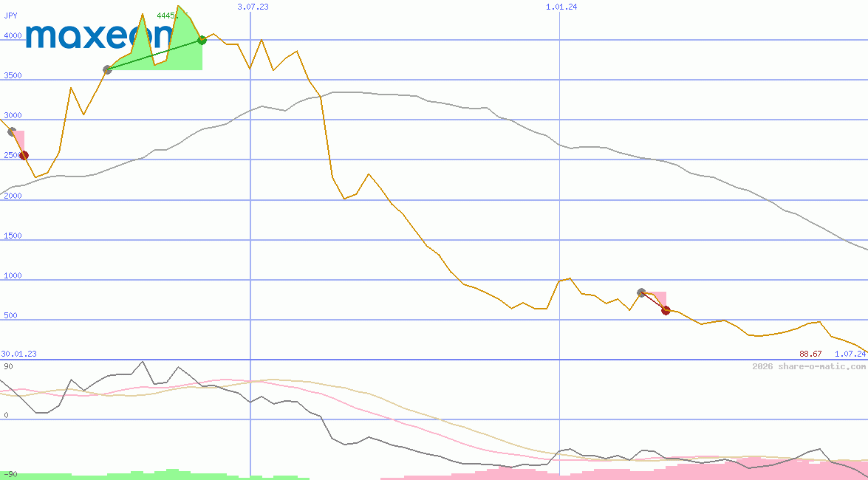Click the dark green marker where the uptrend ends
868x480 pixels.
click(202, 41)
